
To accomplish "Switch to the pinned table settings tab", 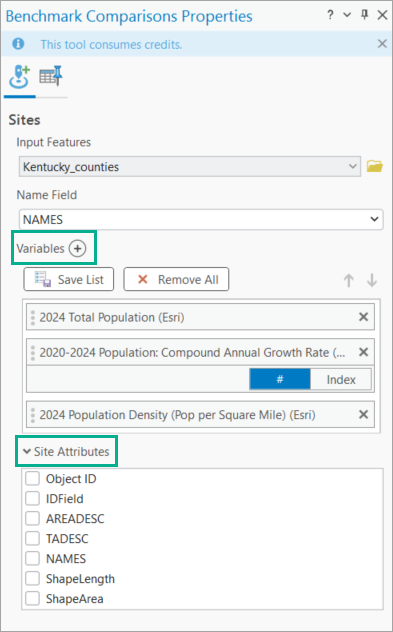I will tap(51, 76).
